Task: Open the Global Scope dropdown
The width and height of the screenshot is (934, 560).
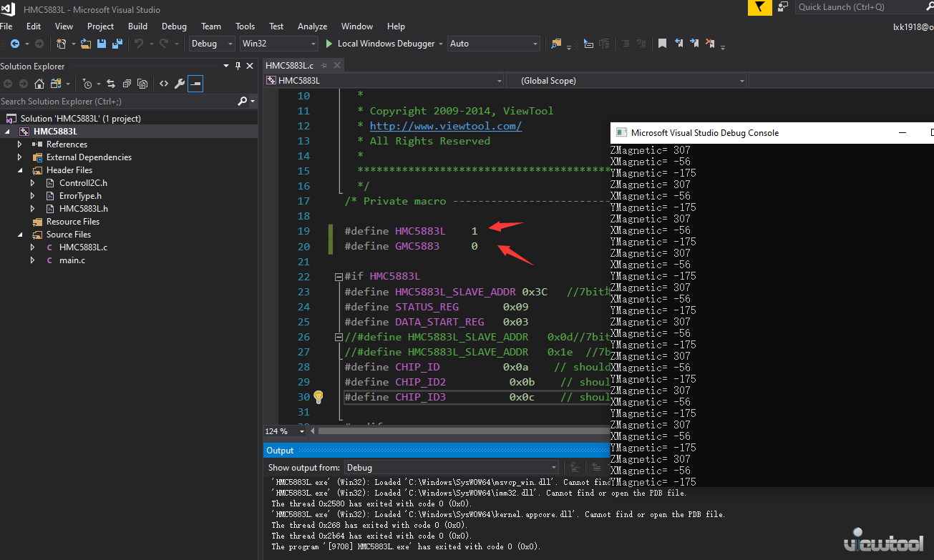Action: [x=626, y=81]
